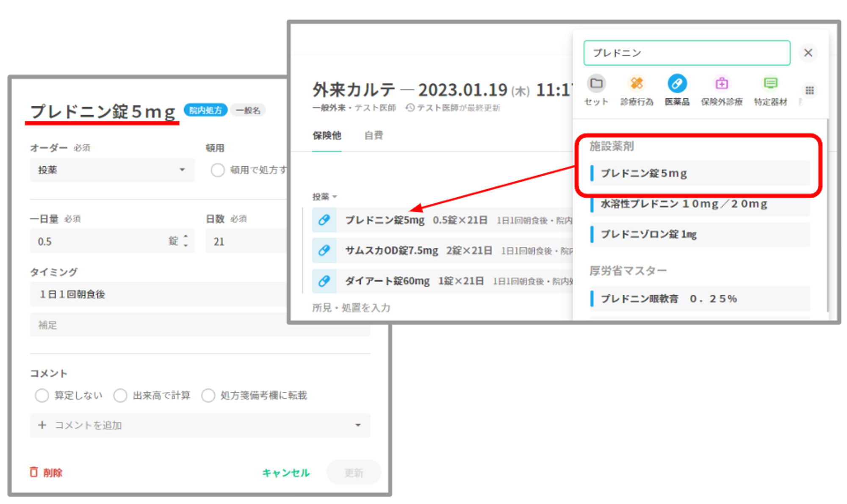This screenshot has width=847, height=504.
Task: Click the セット folder icon
Action: [596, 83]
